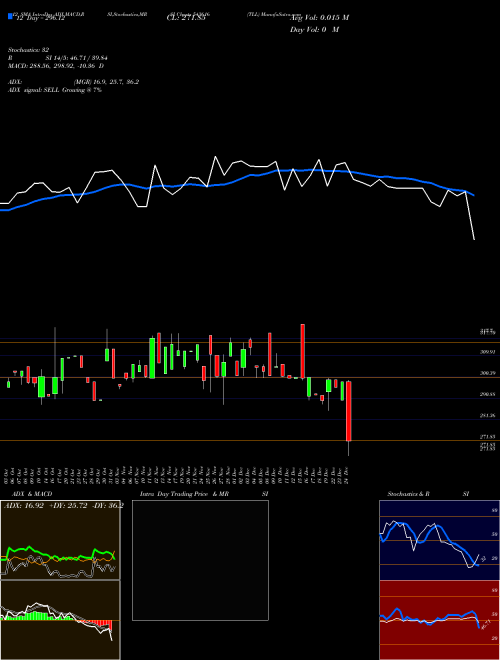
Task: Click the empty Intra Day chart box
Action: coord(200,560)
